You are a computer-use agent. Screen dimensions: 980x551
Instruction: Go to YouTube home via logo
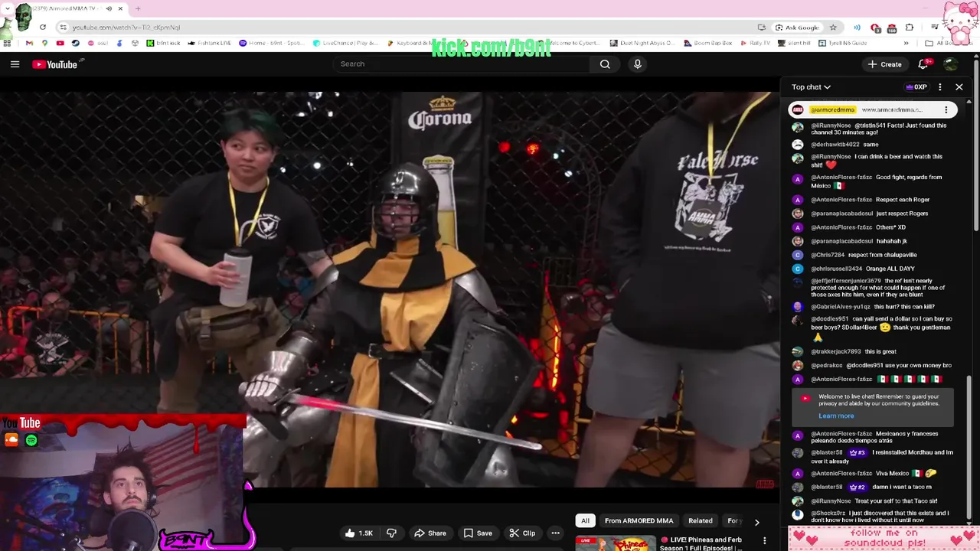point(55,64)
